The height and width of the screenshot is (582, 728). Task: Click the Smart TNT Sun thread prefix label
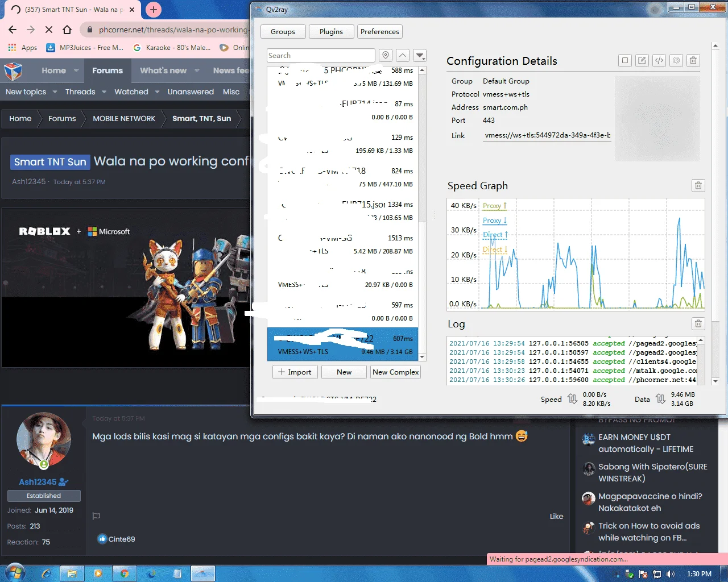[x=50, y=162]
